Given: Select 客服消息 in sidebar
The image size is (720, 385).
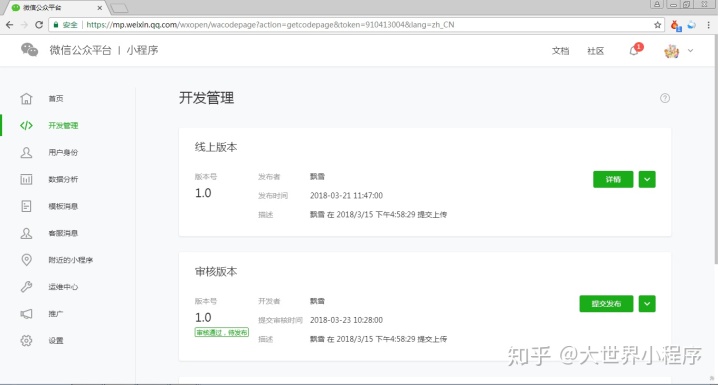Looking at the screenshot, I should click(x=63, y=233).
